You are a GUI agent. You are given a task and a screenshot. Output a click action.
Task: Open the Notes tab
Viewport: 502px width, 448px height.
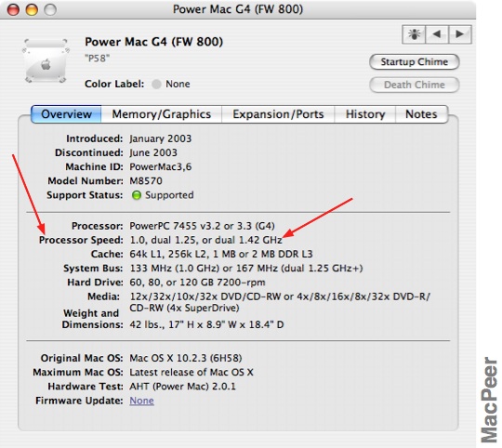[x=421, y=114]
